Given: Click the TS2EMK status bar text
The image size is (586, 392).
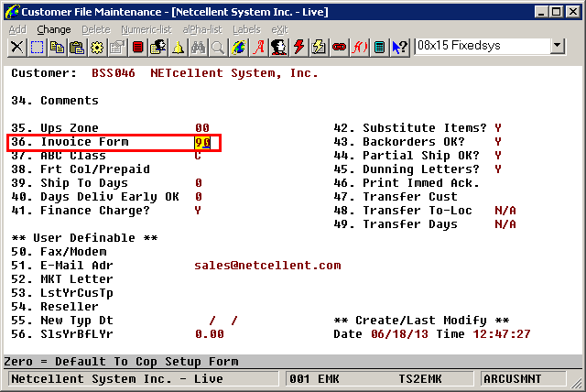Looking at the screenshot, I should [420, 379].
